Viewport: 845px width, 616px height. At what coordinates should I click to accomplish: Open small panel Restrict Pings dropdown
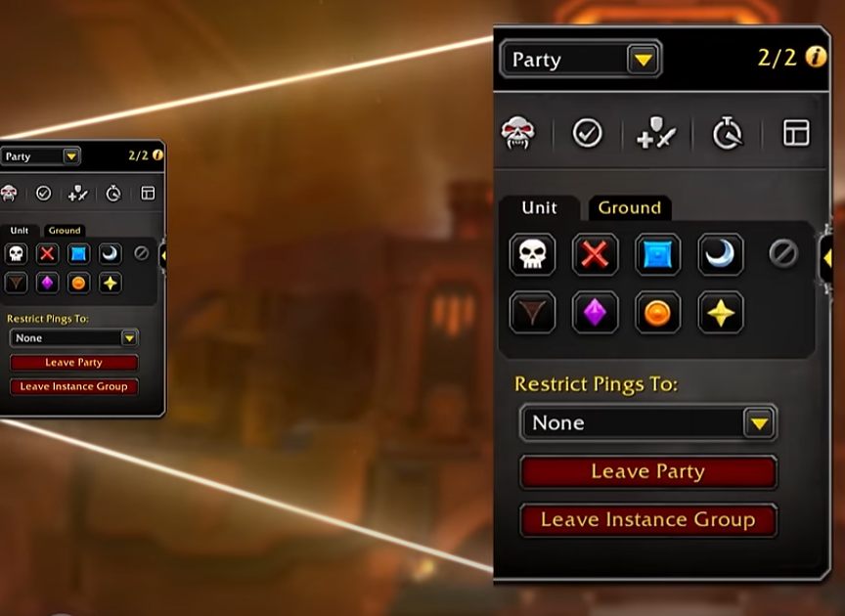tap(74, 338)
